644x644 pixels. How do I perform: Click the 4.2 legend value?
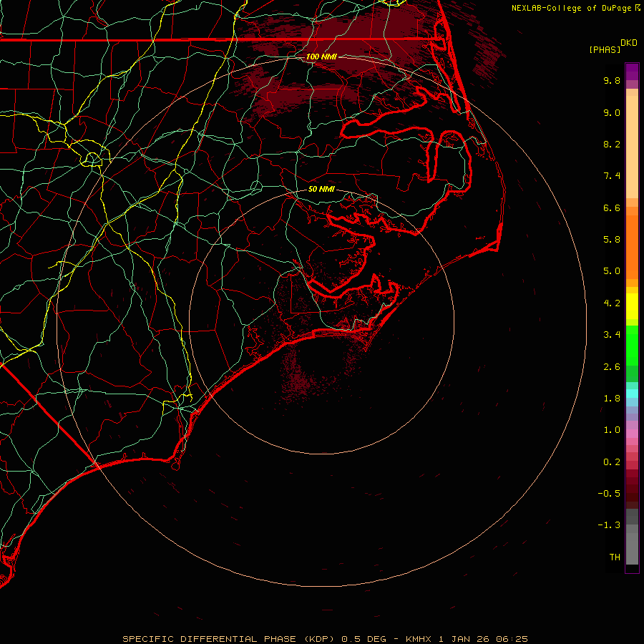click(612, 303)
